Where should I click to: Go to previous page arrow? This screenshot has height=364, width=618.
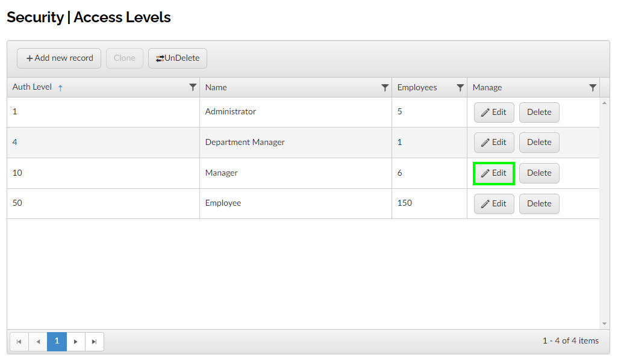pos(38,341)
